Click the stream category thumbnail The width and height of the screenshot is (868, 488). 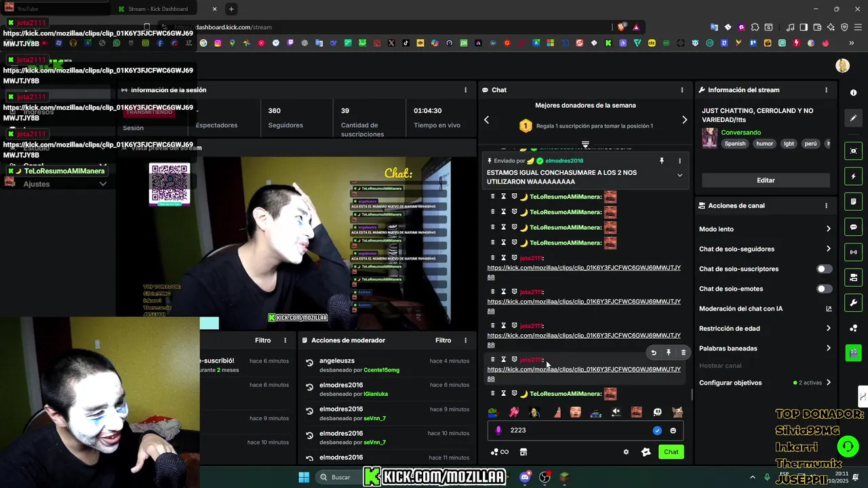click(x=709, y=138)
